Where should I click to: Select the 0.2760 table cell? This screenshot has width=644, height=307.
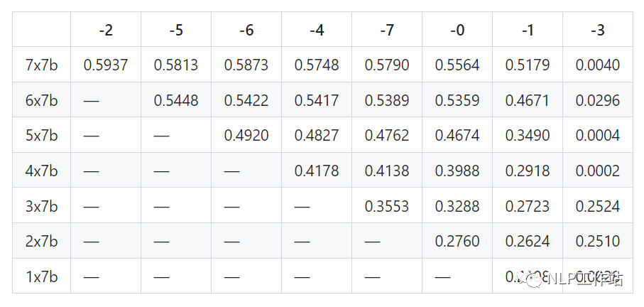(x=457, y=242)
